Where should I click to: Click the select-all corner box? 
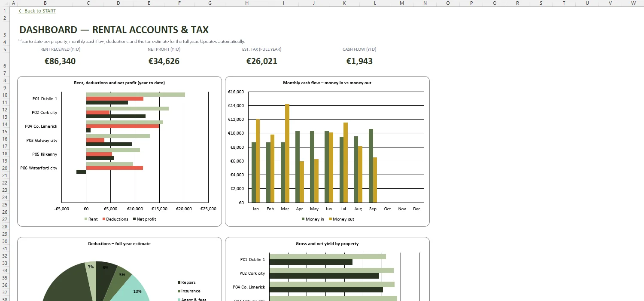[5, 3]
